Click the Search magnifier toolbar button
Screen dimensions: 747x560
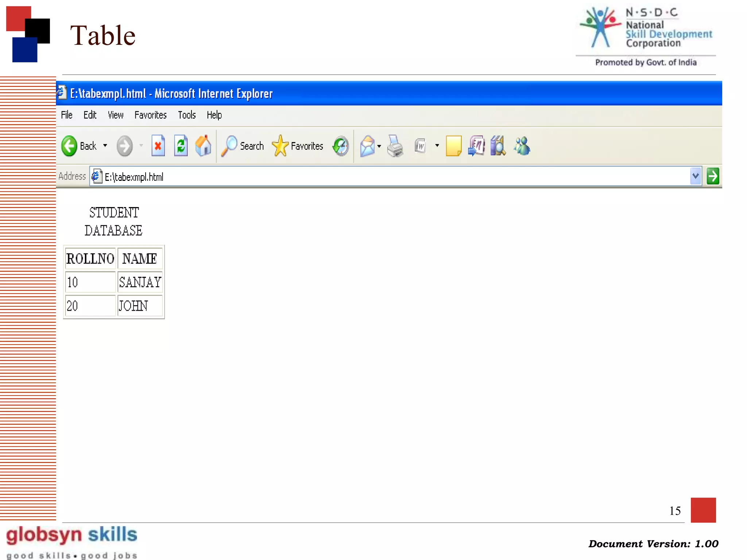243,146
